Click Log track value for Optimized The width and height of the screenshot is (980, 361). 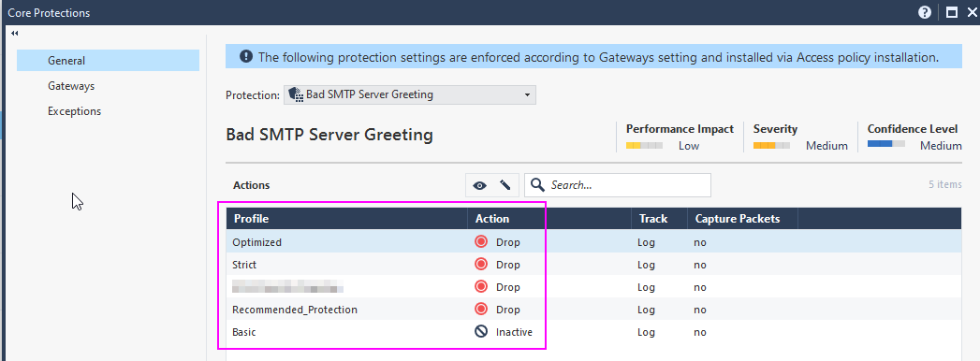click(646, 242)
